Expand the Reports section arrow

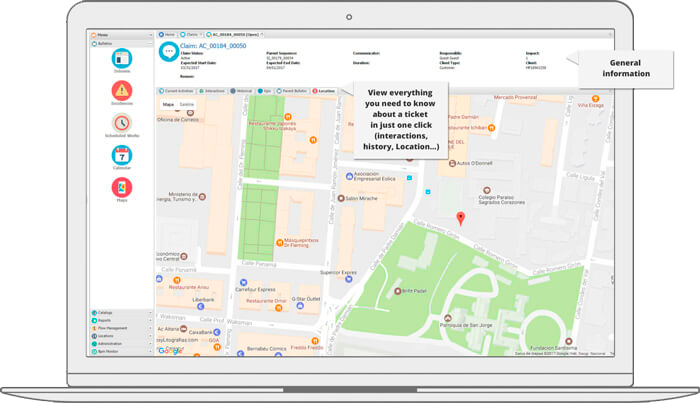pos(150,320)
